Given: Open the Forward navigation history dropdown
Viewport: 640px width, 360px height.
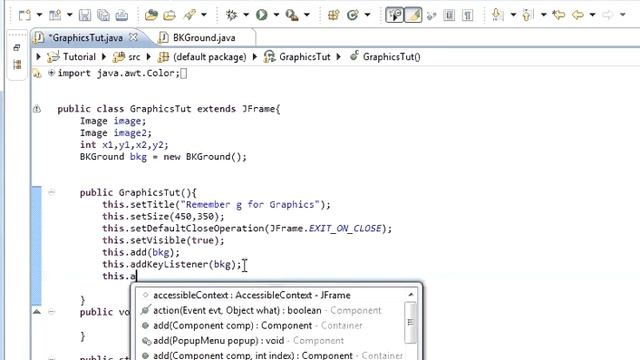Looking at the screenshot, I should (622, 15).
